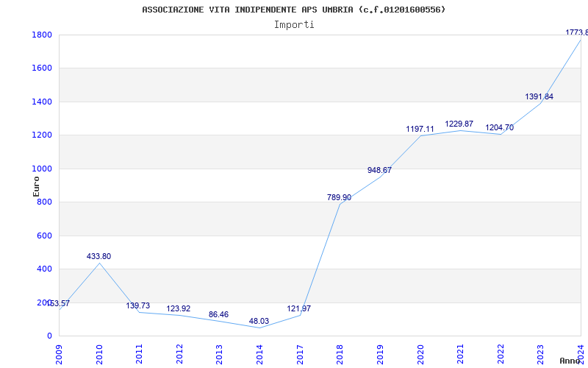Select the 121.97 data label
The width and height of the screenshot is (588, 368).
(x=299, y=308)
